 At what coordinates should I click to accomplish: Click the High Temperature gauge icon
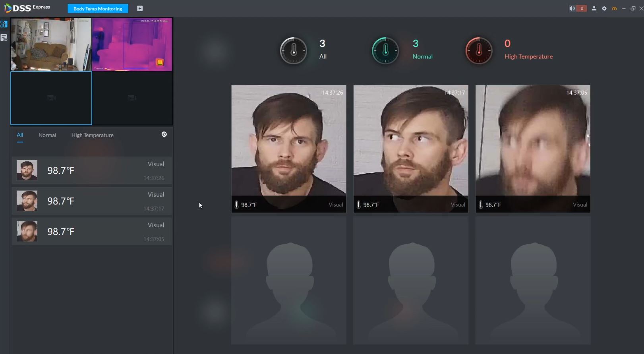point(479,50)
